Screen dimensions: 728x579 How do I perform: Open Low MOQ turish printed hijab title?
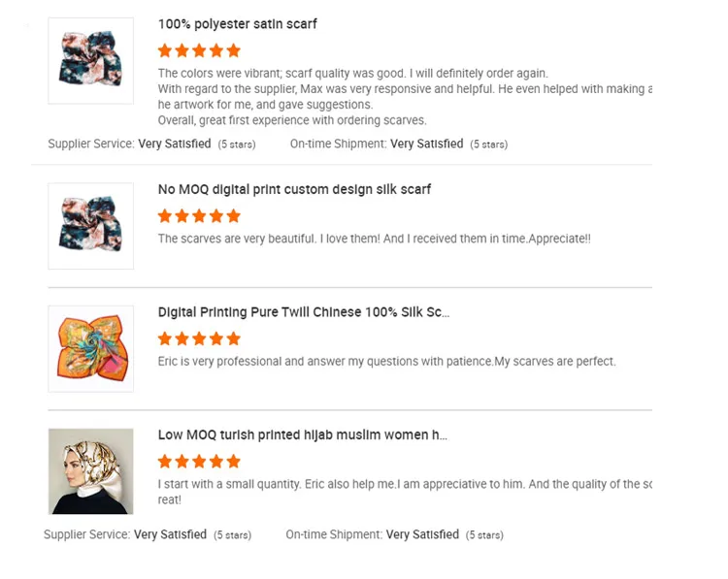[302, 434]
